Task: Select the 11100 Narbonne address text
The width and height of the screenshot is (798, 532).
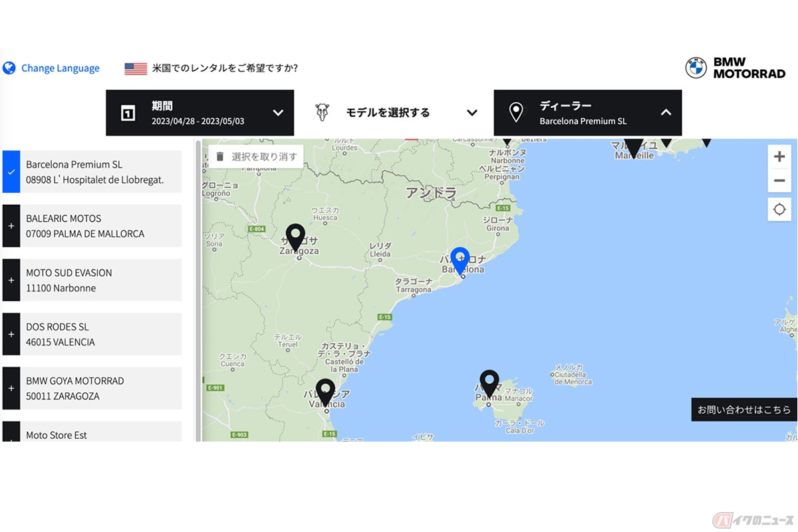Action: click(x=61, y=288)
